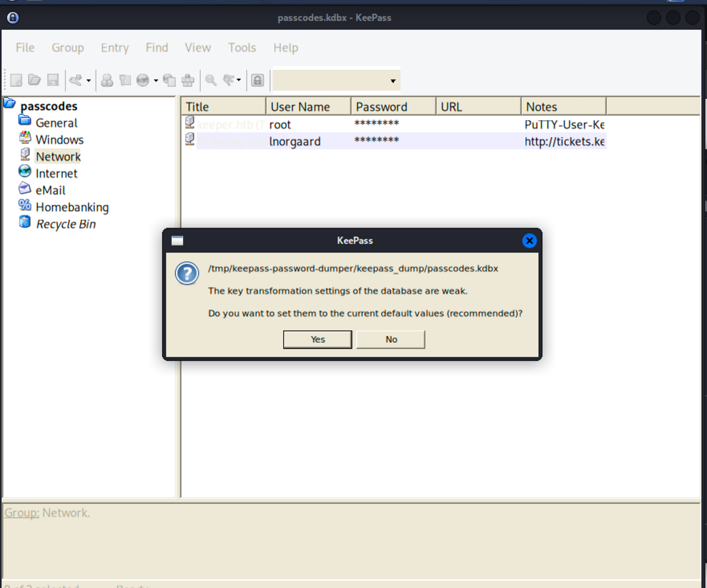This screenshot has width=707, height=588.
Task: Open the View menu
Action: tap(197, 47)
